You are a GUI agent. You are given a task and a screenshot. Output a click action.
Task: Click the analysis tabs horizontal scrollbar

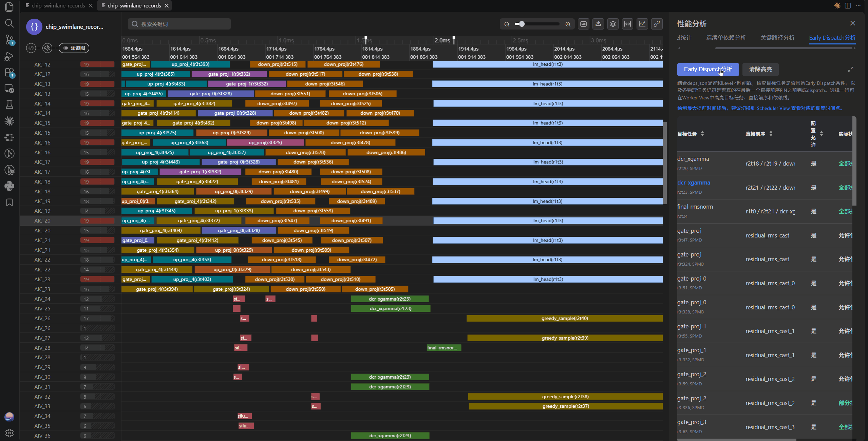[783, 48]
